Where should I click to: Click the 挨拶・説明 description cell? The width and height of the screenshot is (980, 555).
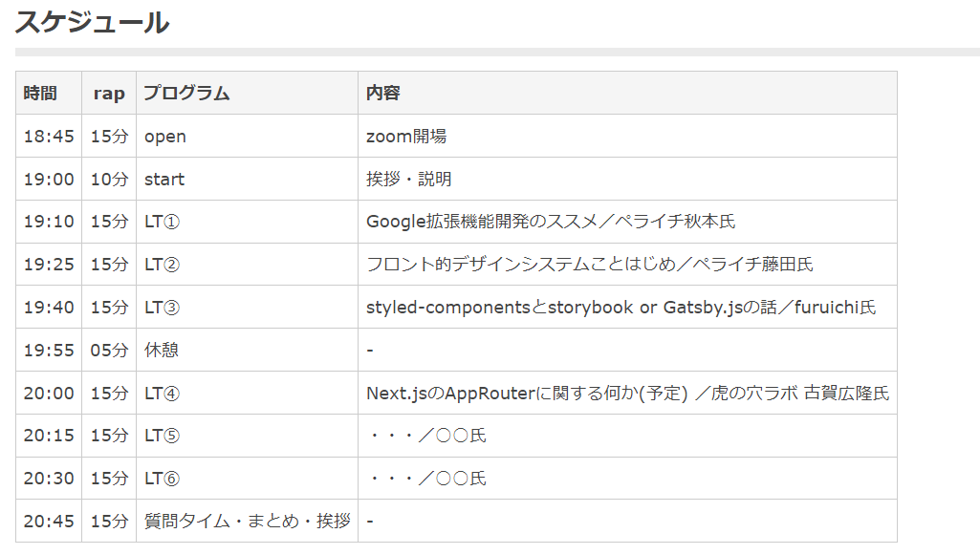[x=409, y=180]
